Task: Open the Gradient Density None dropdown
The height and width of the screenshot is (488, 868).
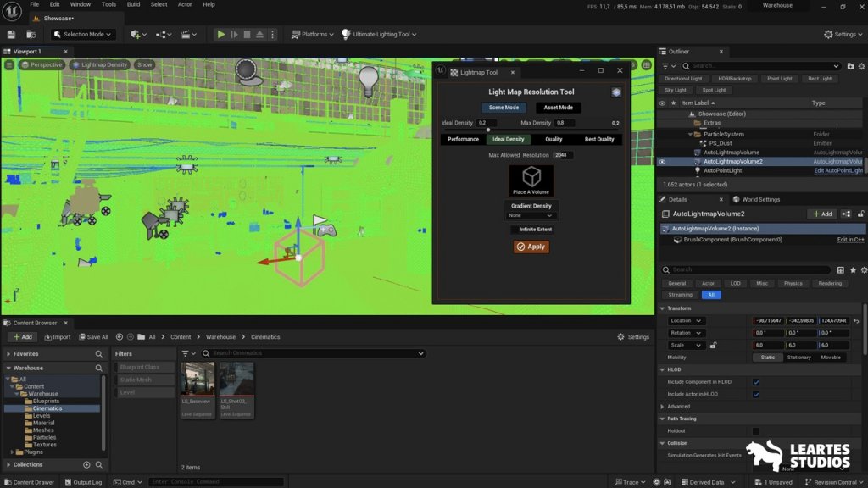Action: point(531,215)
